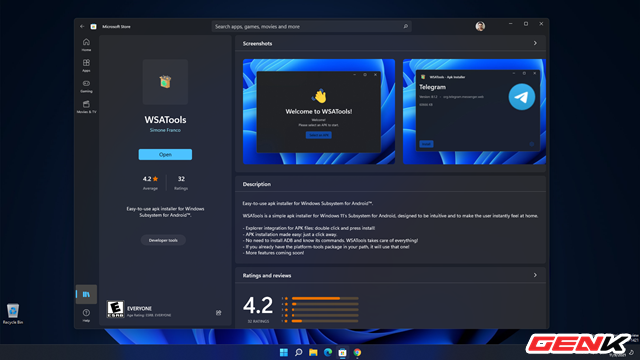The width and height of the screenshot is (640, 360).
Task: Open the Home section in sidebar
Action: click(86, 44)
